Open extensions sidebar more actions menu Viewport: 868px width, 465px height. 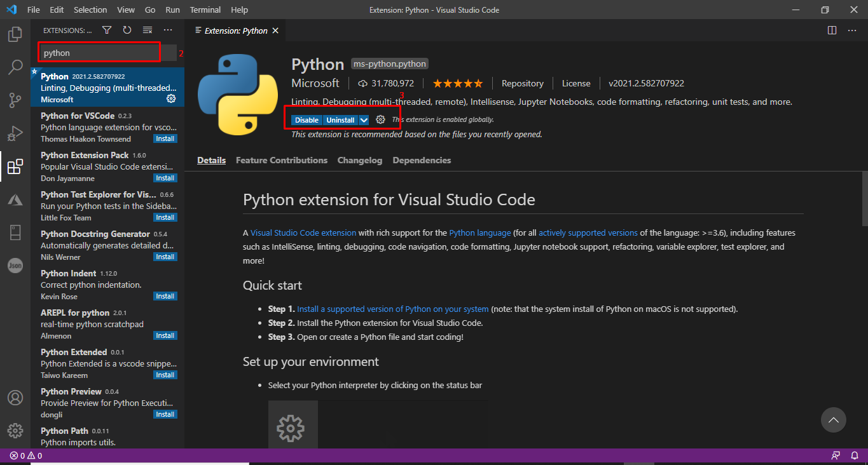pyautogui.click(x=168, y=30)
